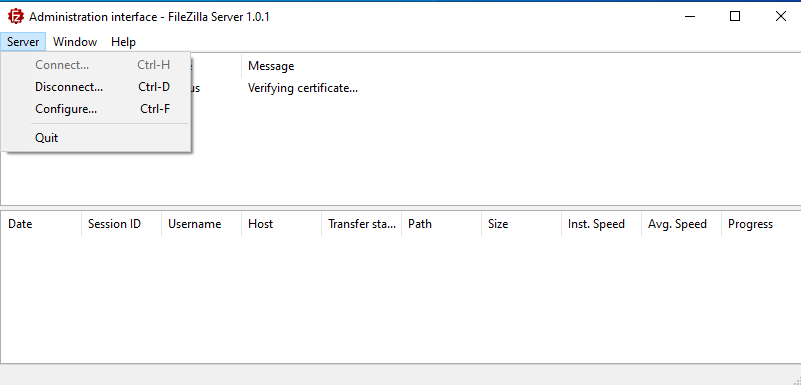Click the Progress column header
The height and width of the screenshot is (385, 801).
click(x=761, y=224)
